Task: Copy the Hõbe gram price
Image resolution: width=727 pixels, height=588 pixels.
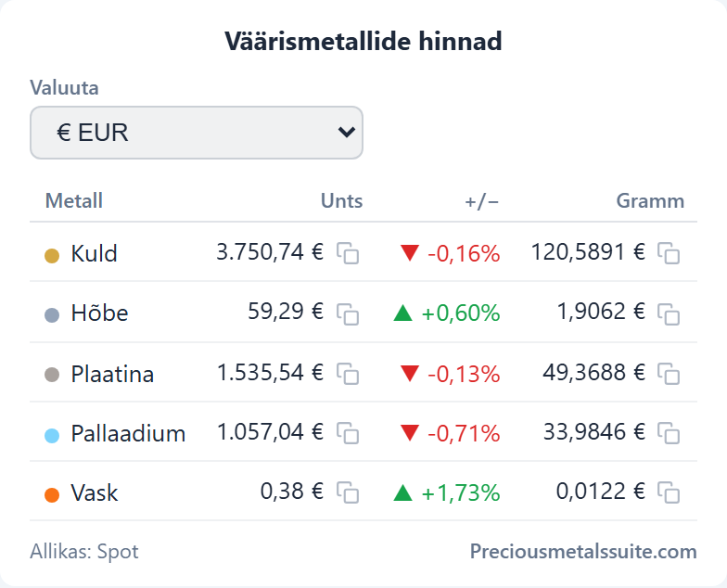Action: pyautogui.click(x=669, y=313)
